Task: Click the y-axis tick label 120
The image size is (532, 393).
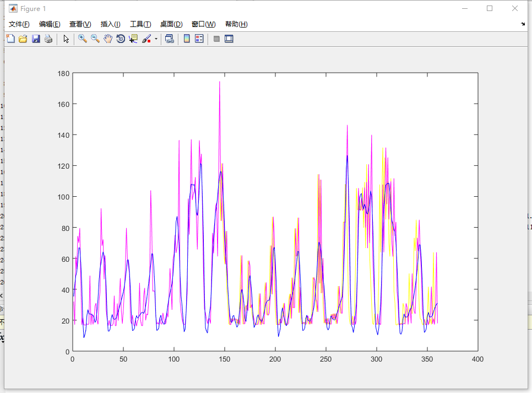Action: 63,166
